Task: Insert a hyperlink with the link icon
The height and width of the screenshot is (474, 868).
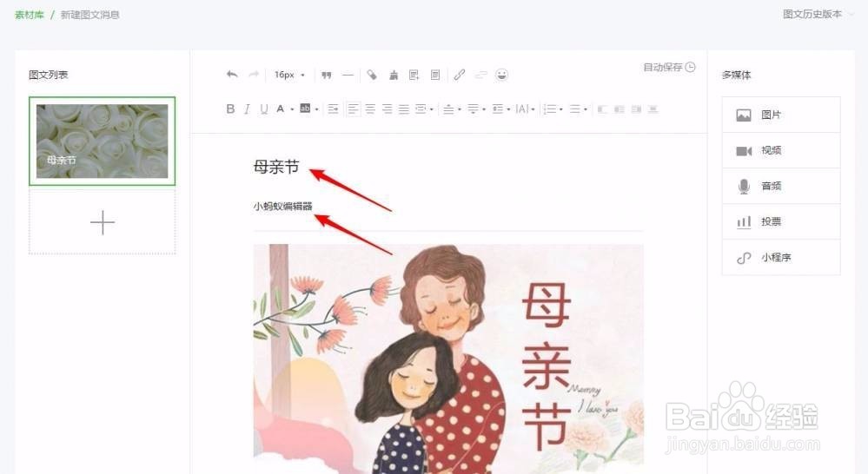Action: (460, 75)
